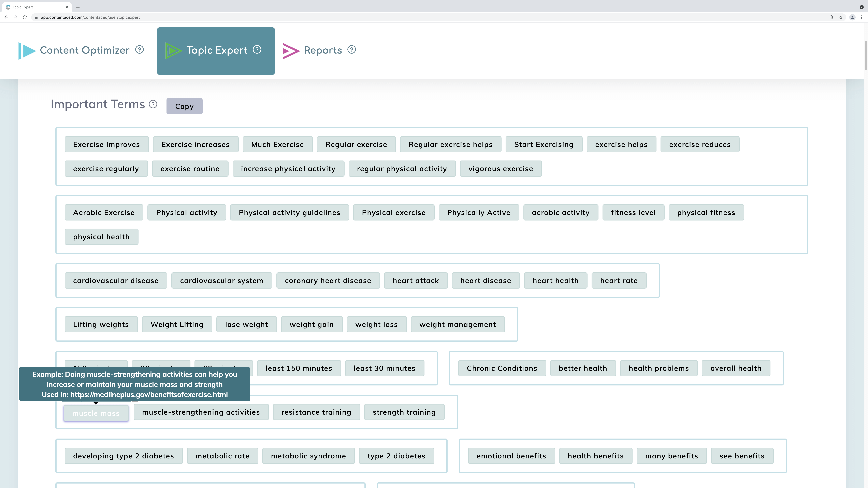868x488 pixels.
Task: Open the Reports tab
Action: 319,50
